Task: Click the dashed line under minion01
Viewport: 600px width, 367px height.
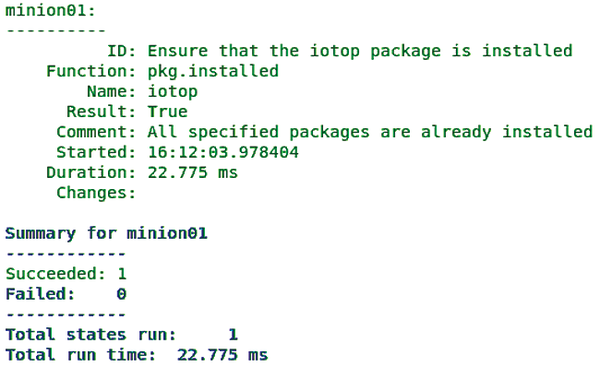Action: 56,31
